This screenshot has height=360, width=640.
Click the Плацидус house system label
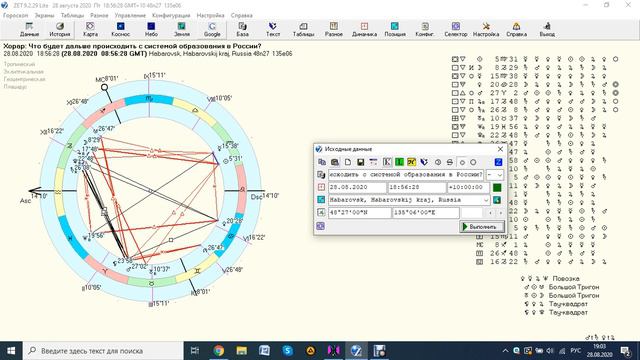pos(15,87)
